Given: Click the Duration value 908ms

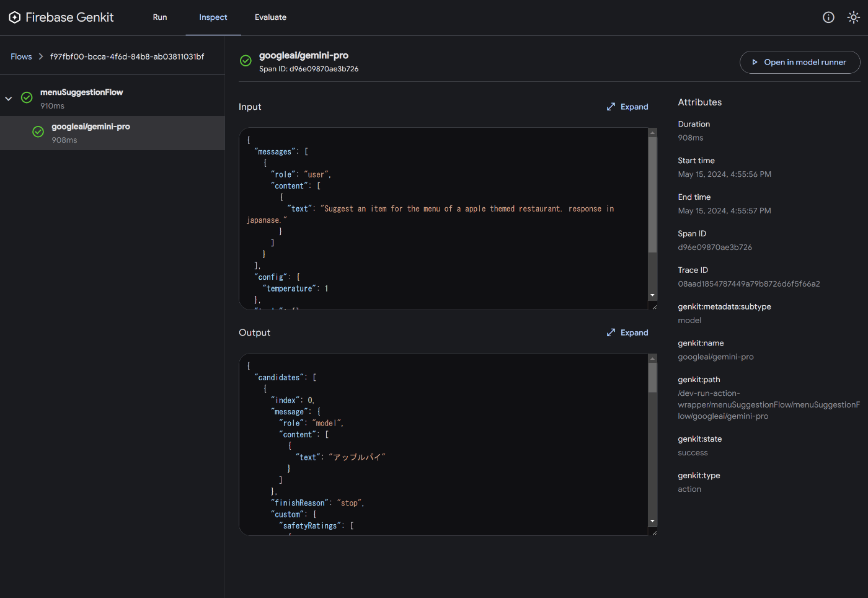Looking at the screenshot, I should pyautogui.click(x=691, y=138).
